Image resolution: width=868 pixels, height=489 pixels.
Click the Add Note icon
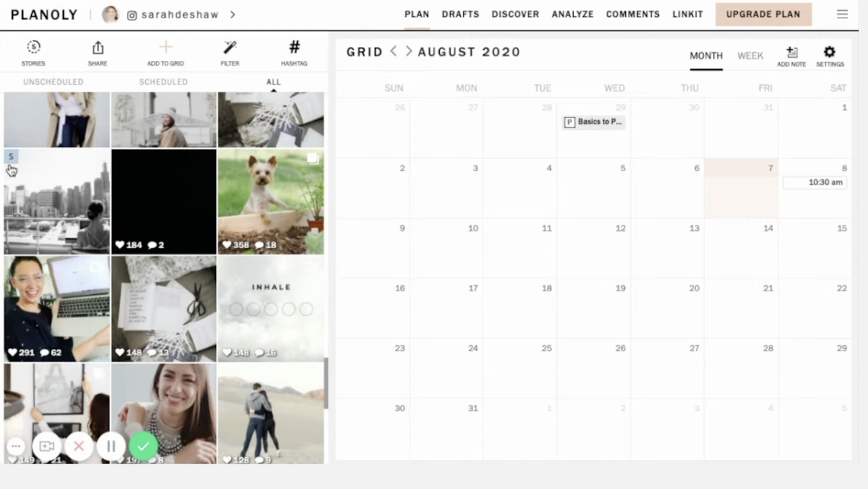pyautogui.click(x=791, y=53)
